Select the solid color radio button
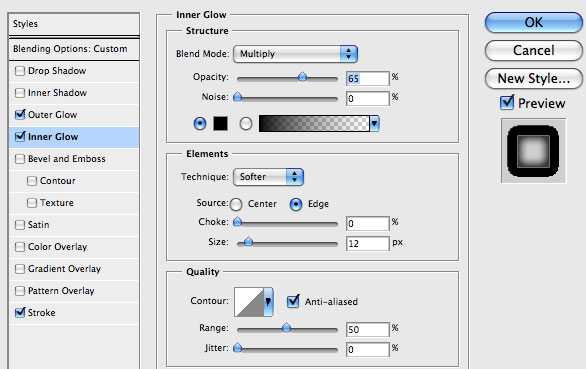The height and width of the screenshot is (369, 586). click(x=200, y=123)
